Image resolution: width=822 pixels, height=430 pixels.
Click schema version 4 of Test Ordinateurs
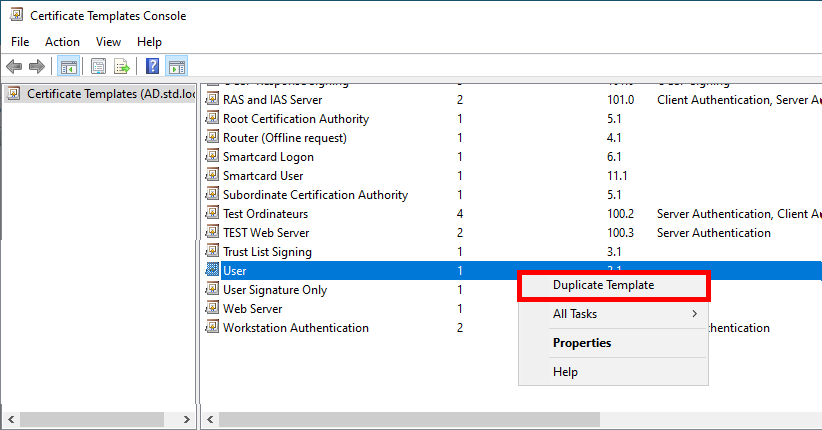460,213
